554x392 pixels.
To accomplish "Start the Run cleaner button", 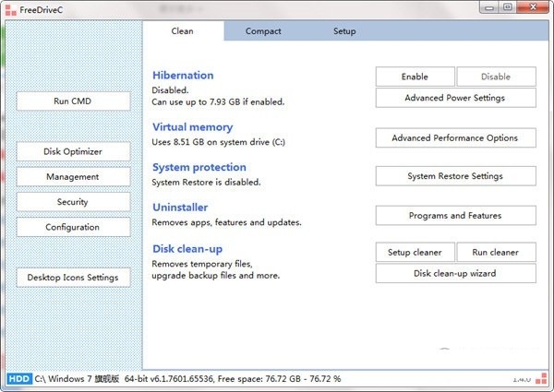I will [495, 252].
